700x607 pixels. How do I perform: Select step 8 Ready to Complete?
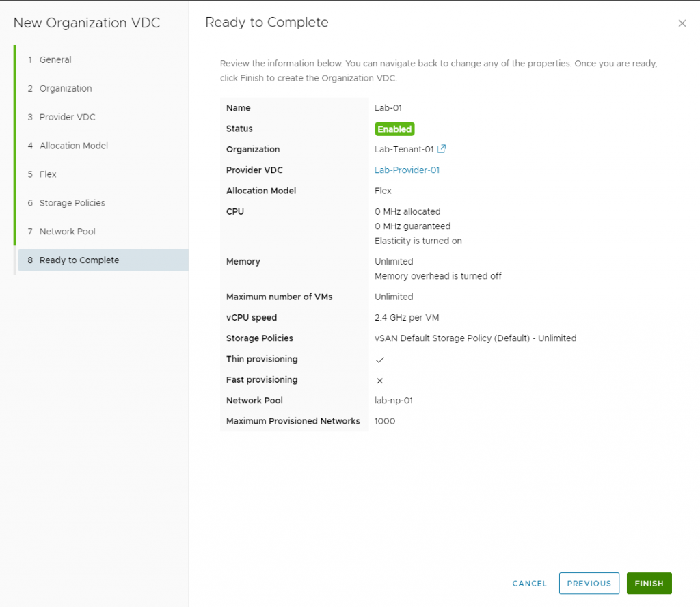click(103, 260)
